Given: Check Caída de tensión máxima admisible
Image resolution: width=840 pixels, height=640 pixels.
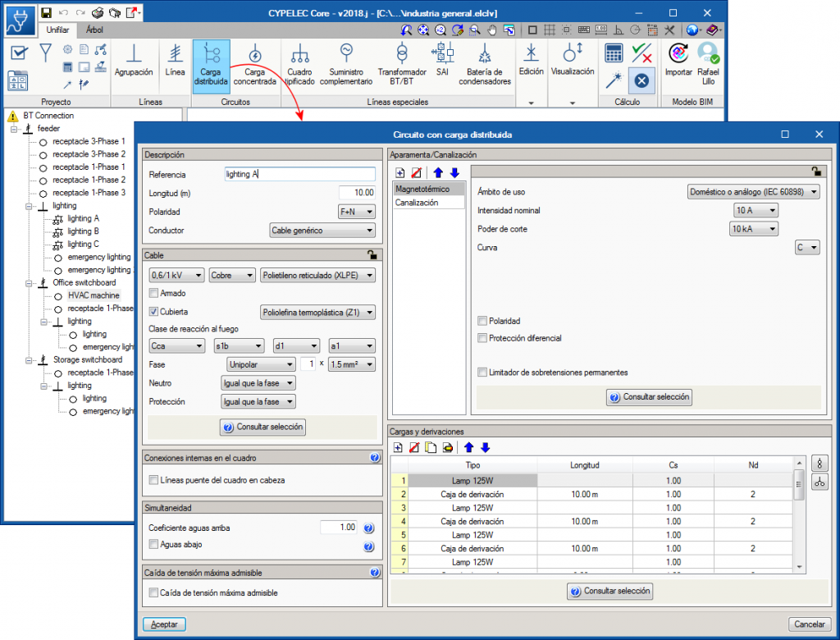Looking at the screenshot, I should point(153,592).
